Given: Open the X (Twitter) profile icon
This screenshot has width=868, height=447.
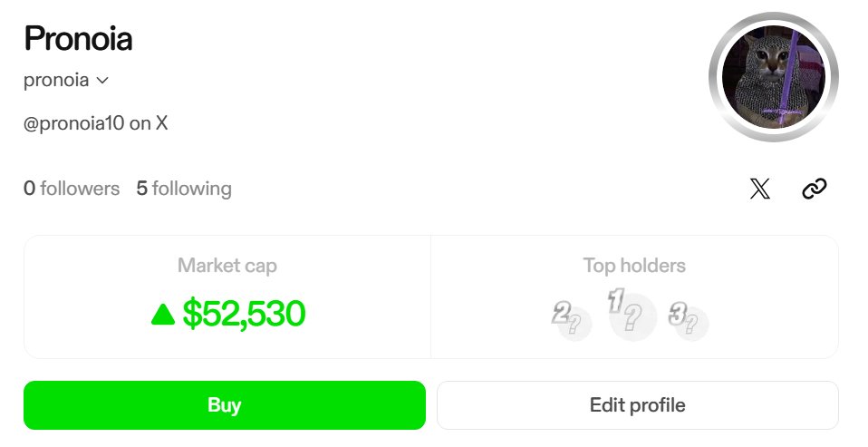Looking at the screenshot, I should (759, 189).
